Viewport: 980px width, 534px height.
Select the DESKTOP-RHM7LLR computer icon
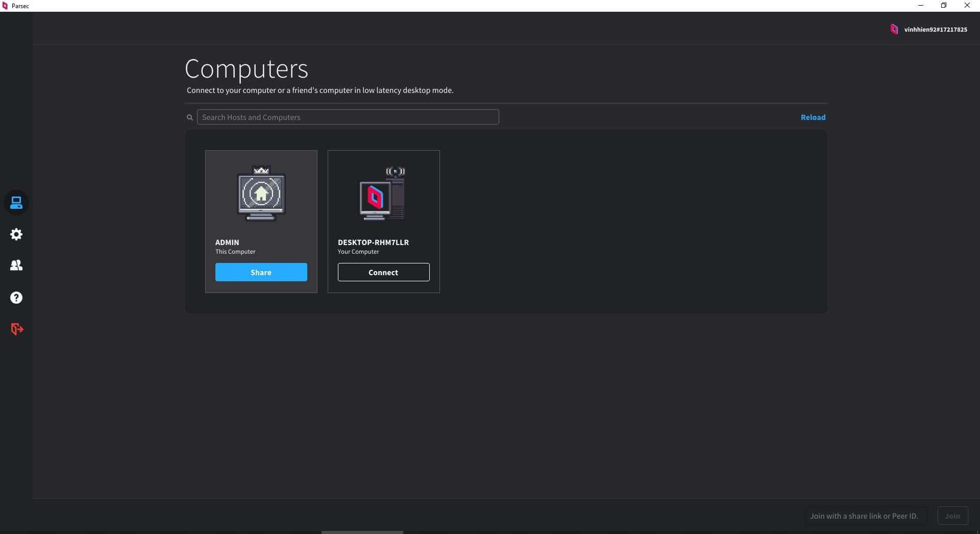click(x=383, y=193)
